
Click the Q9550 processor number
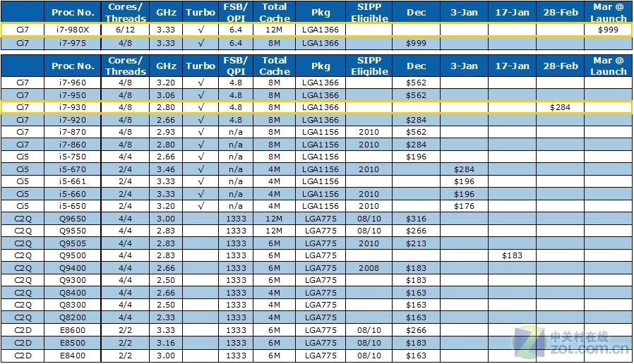click(x=73, y=231)
